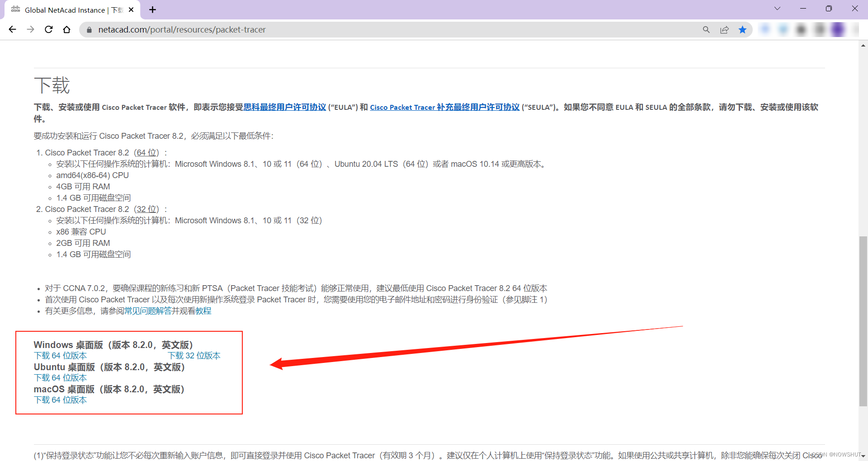The width and height of the screenshot is (868, 461).
Task: Open the Cisco end user license agreement link
Action: click(285, 107)
